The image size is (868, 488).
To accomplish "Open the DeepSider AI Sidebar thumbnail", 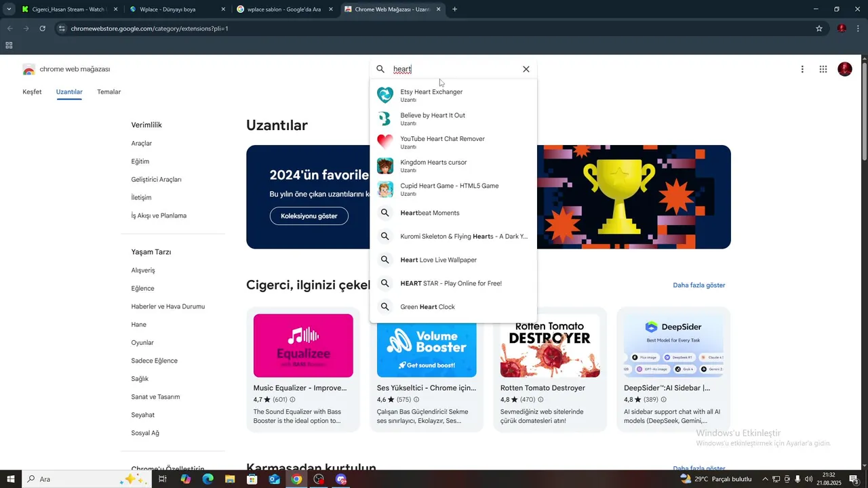I will [x=673, y=346].
